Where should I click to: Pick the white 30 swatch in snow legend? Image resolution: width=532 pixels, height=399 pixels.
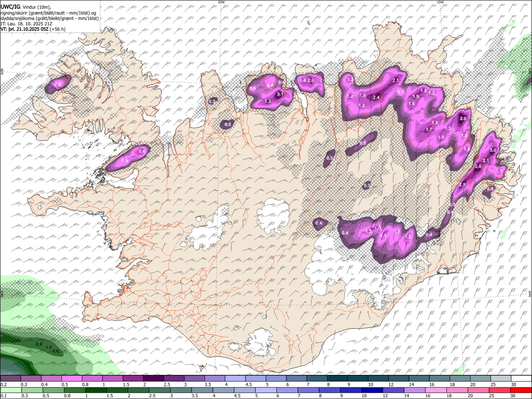[x=521, y=378]
